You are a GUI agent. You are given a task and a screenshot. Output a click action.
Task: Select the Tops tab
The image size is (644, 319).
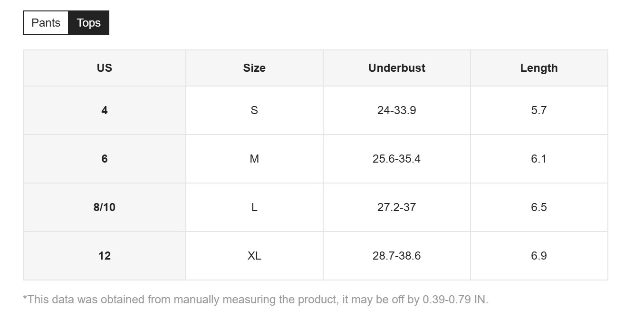(89, 23)
